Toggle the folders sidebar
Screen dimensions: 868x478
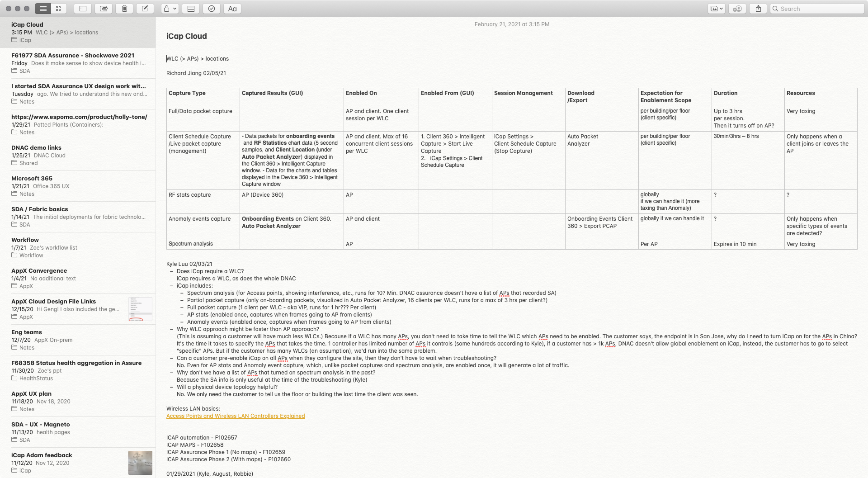(83, 9)
